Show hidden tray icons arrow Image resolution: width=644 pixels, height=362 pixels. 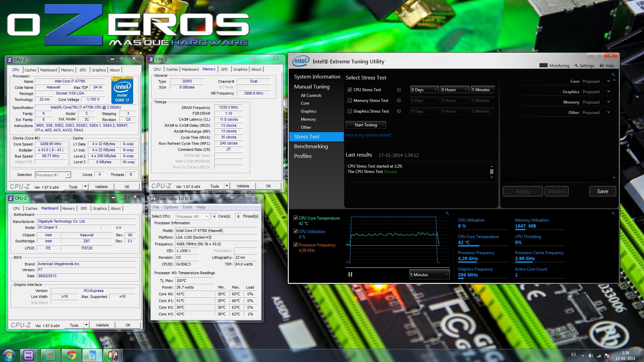coord(583,356)
